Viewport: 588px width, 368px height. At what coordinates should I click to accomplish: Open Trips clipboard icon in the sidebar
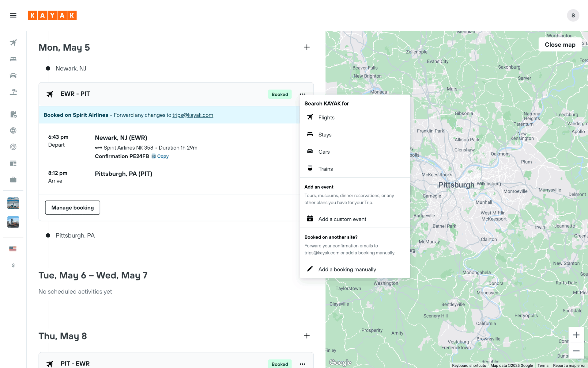click(13, 114)
